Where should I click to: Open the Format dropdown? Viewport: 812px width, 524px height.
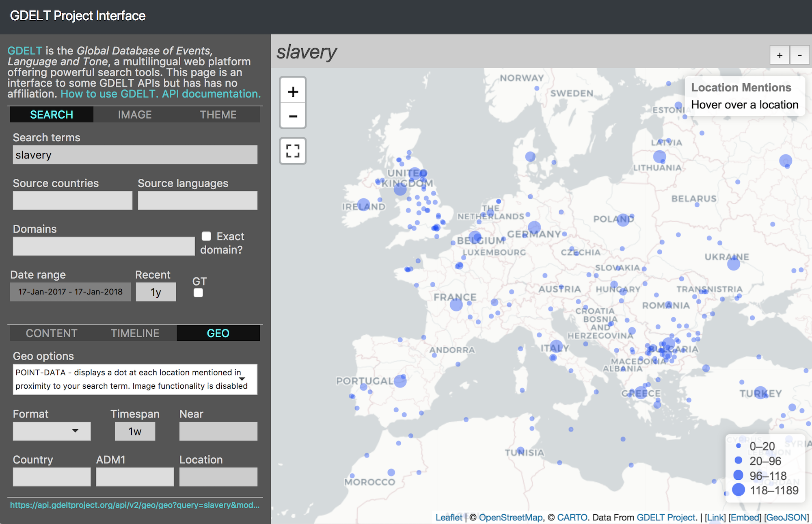(x=52, y=431)
